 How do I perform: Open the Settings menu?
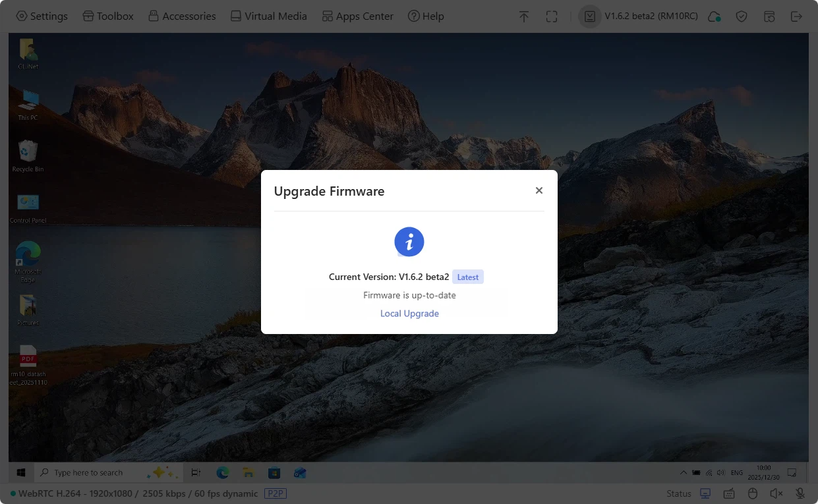(x=42, y=16)
